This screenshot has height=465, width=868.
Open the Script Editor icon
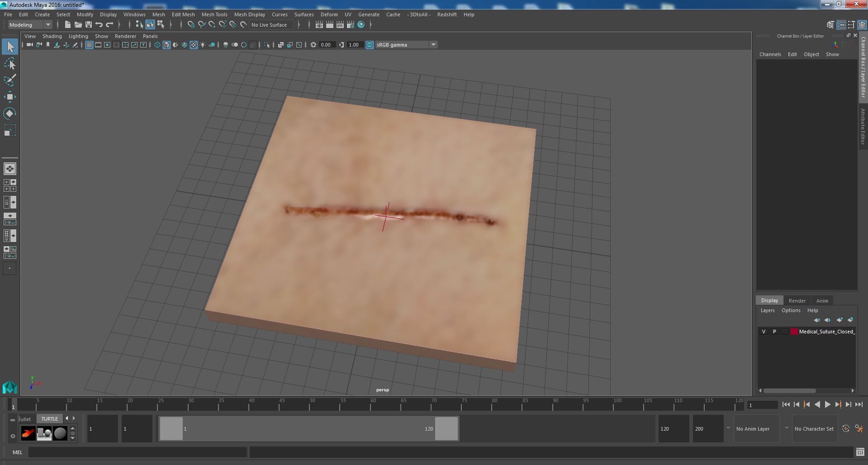[860, 452]
